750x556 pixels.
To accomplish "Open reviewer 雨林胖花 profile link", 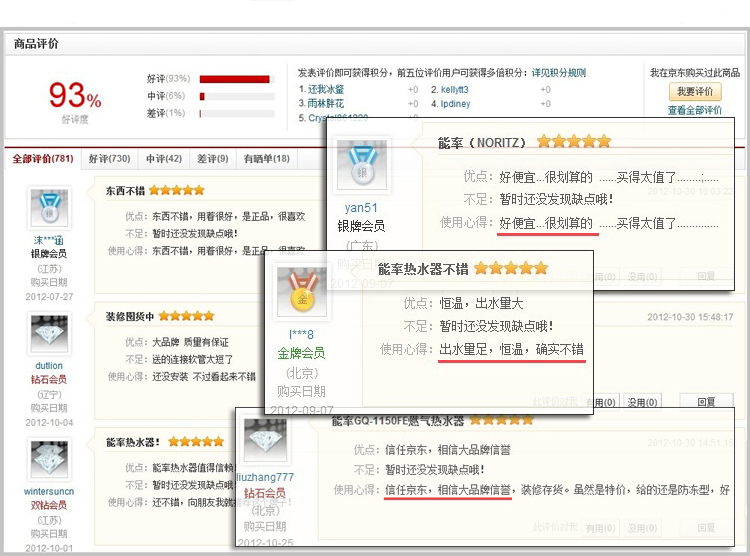I will coord(326,103).
